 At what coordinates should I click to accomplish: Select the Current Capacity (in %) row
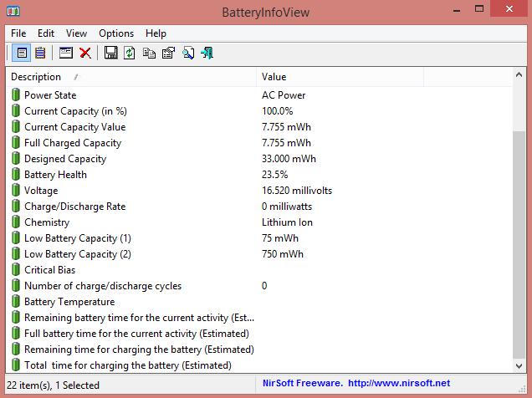pos(258,111)
